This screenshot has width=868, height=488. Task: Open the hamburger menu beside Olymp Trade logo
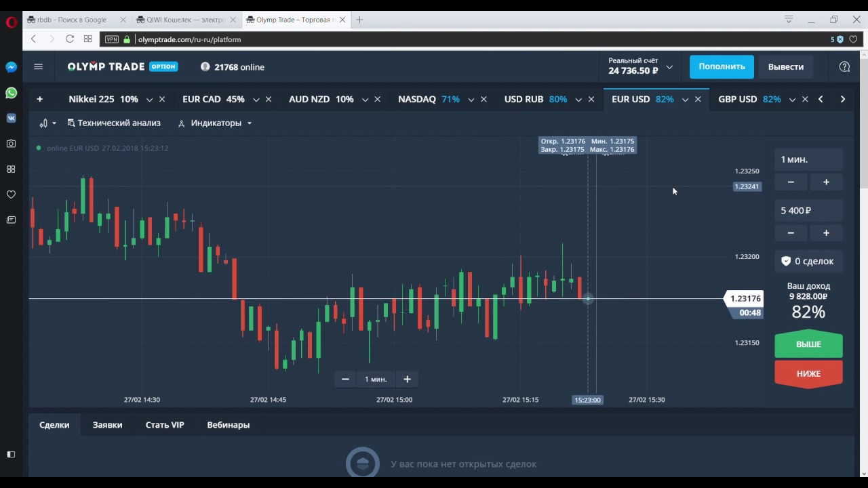coord(38,66)
